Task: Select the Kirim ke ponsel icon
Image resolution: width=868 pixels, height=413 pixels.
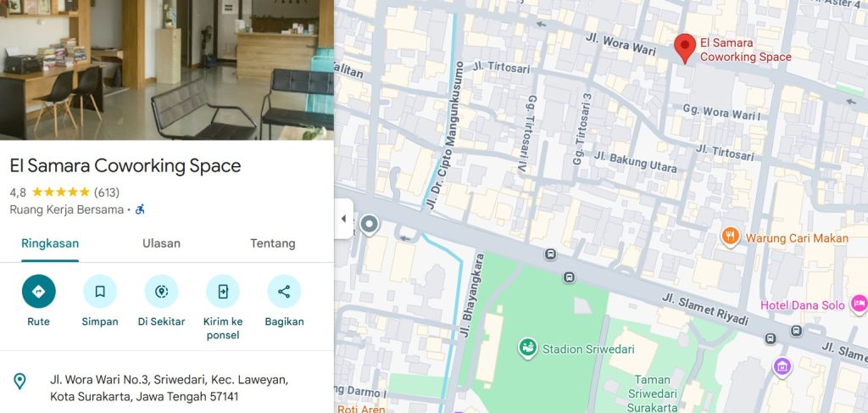Action: (x=223, y=291)
